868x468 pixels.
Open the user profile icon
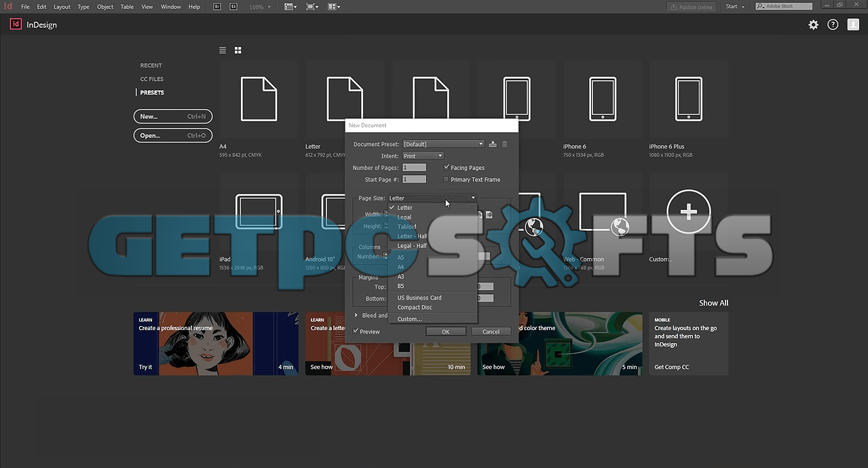tap(853, 24)
